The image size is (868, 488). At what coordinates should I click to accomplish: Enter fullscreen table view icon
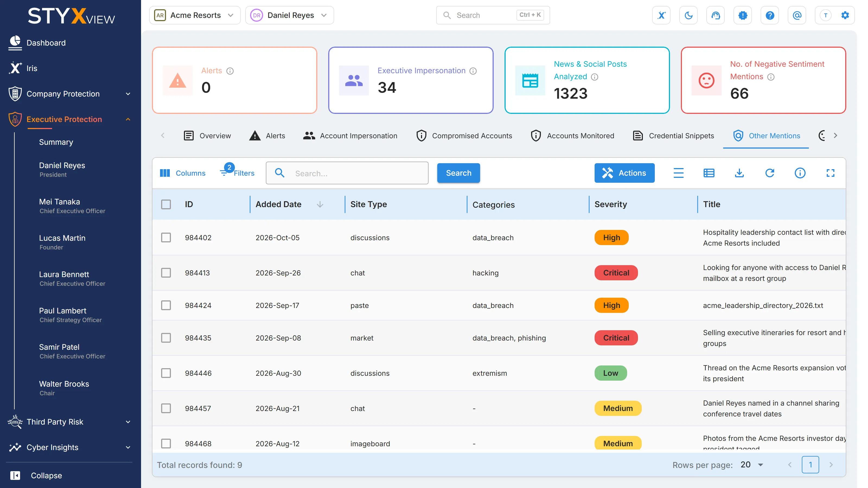pos(830,173)
